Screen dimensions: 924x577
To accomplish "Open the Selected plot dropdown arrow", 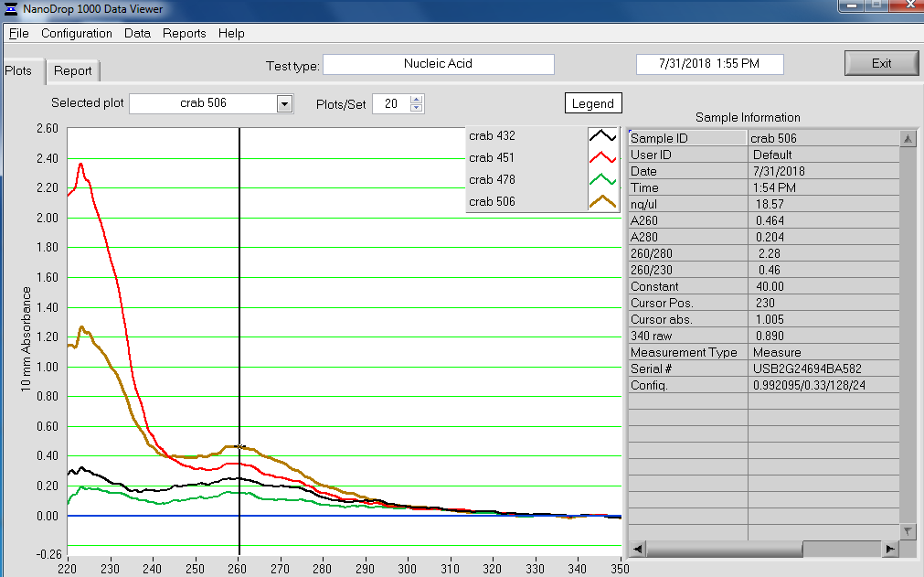I will [x=284, y=104].
